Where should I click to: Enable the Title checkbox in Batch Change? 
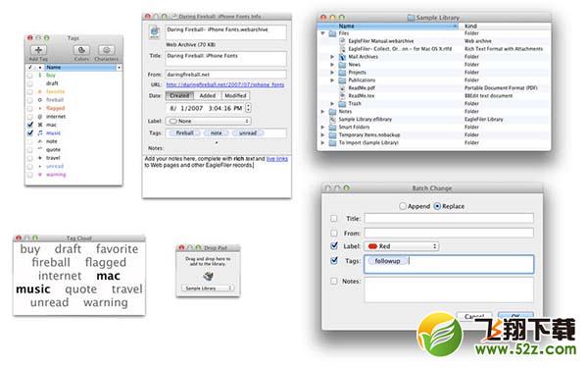coord(334,219)
